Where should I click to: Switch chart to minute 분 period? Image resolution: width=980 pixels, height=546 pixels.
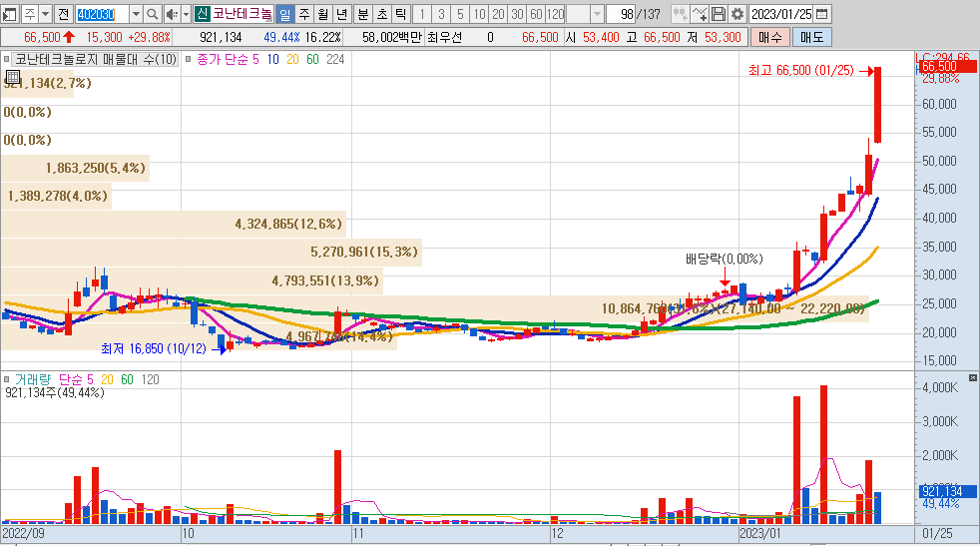[363, 14]
